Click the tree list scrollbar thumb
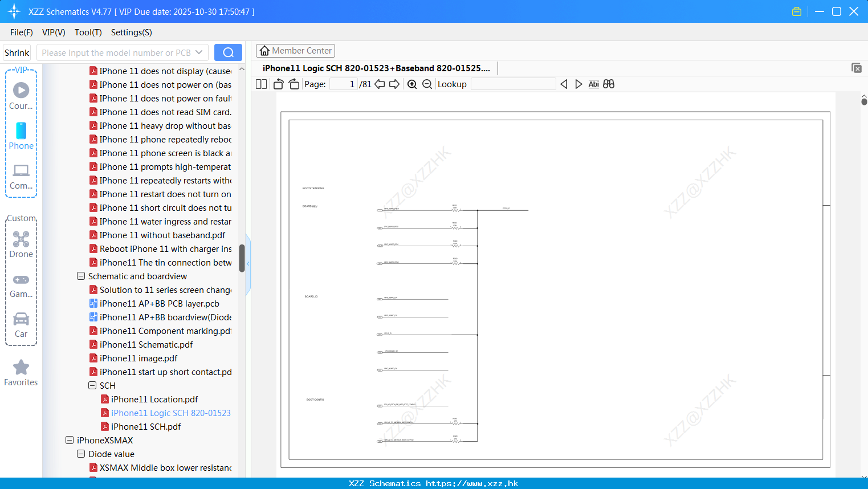 tap(242, 258)
